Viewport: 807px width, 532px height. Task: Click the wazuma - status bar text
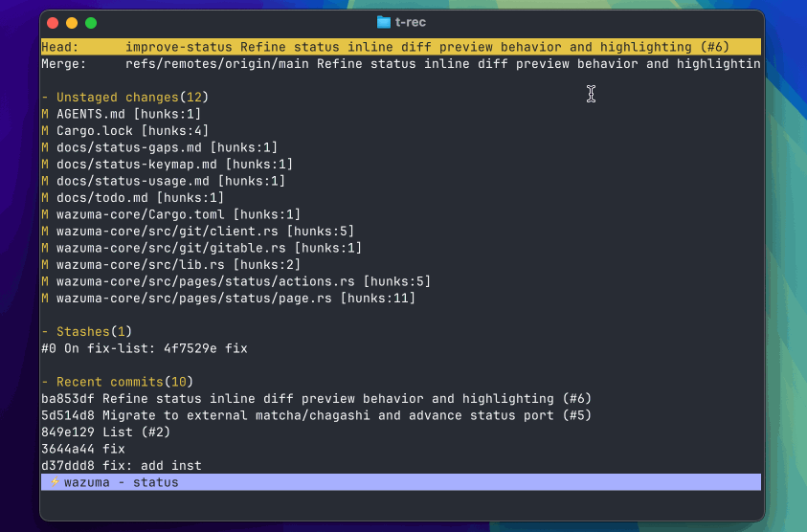pos(121,482)
